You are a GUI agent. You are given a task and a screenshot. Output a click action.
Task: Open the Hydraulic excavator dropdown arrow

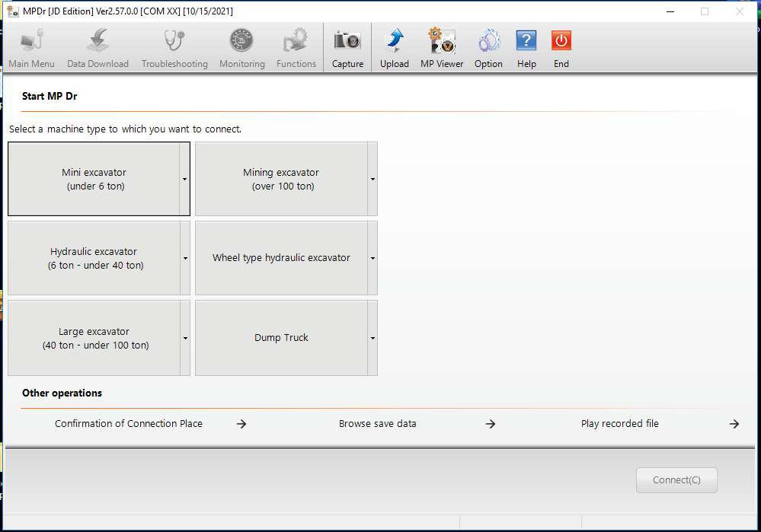pos(185,258)
